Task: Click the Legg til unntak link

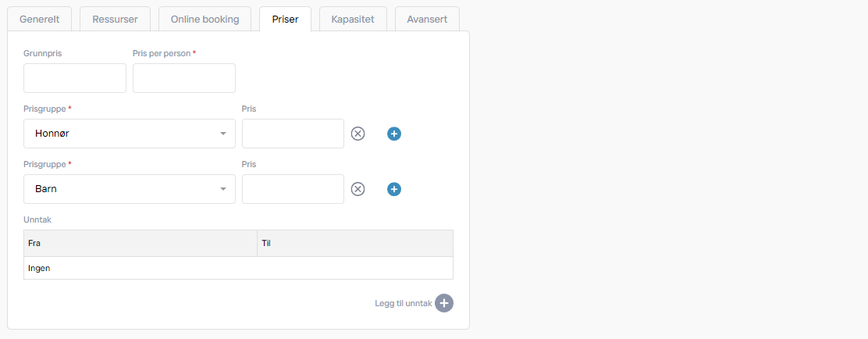Action: tap(403, 304)
